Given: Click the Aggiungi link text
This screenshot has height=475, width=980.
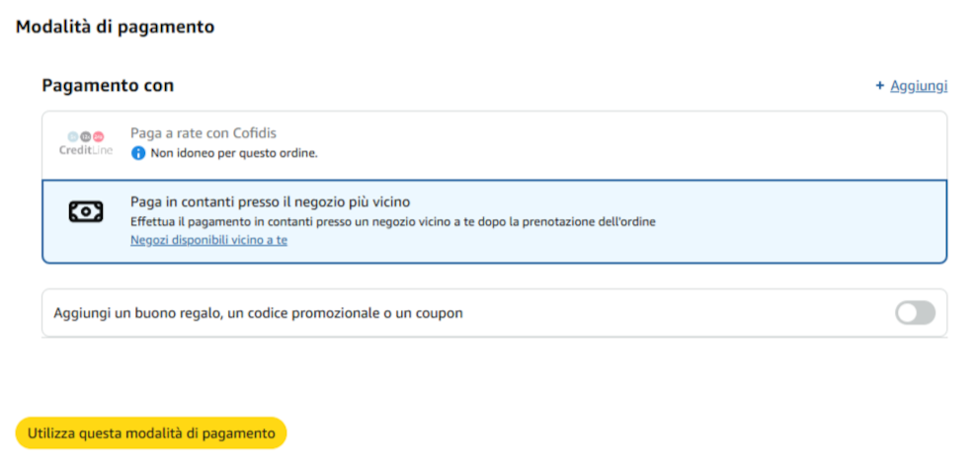Looking at the screenshot, I should point(919,86).
